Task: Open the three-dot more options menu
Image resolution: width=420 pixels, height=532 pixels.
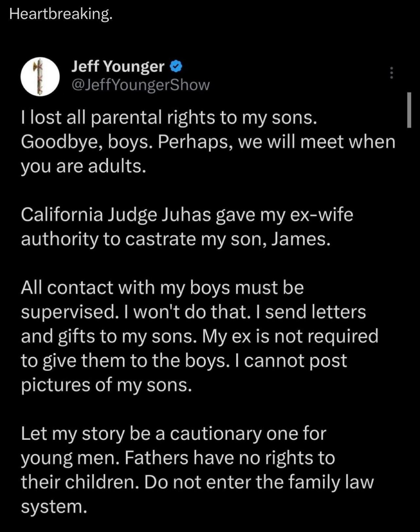Action: tap(391, 73)
